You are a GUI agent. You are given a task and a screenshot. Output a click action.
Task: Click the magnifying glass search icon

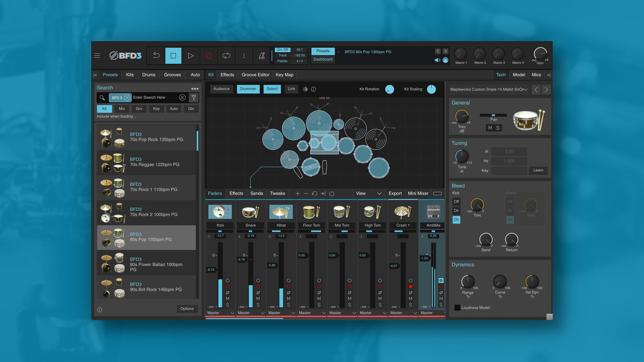(102, 98)
